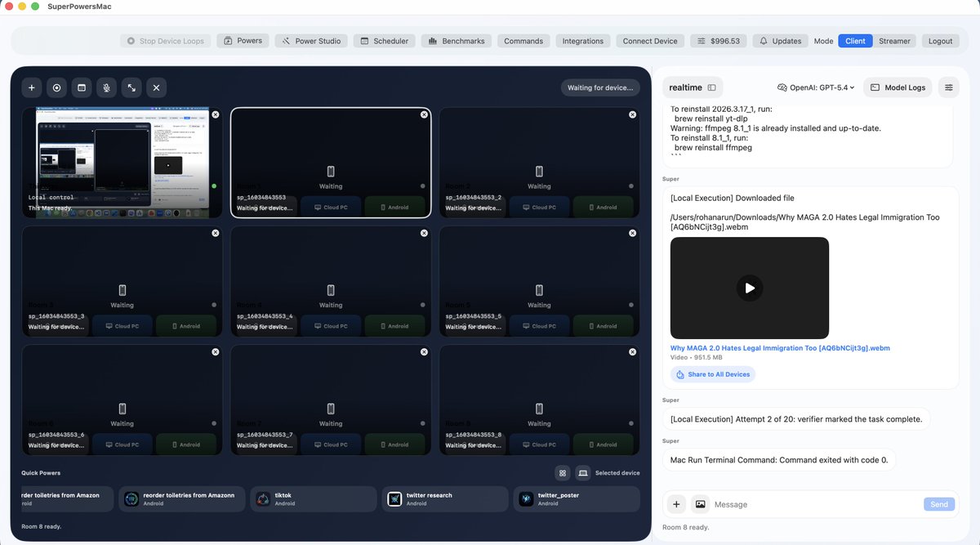This screenshot has height=545, width=980.
Task: Switch Quick Powers to grid view icon
Action: 562,473
